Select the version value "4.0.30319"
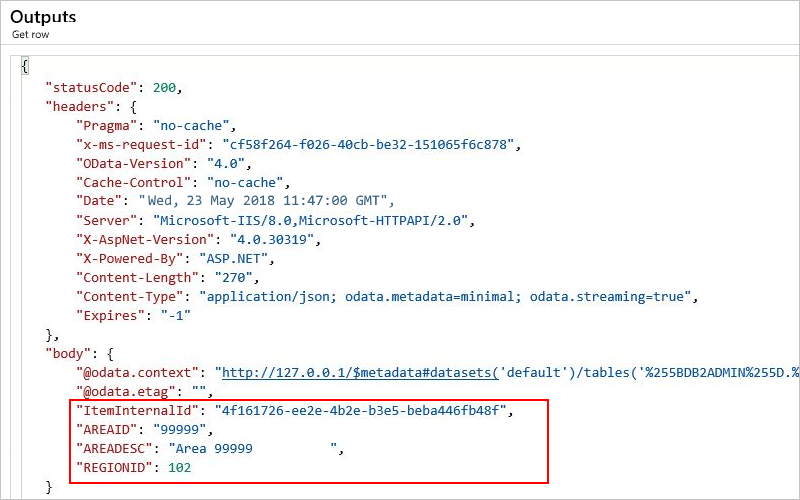Screen dimensions: 800x500 [272, 239]
